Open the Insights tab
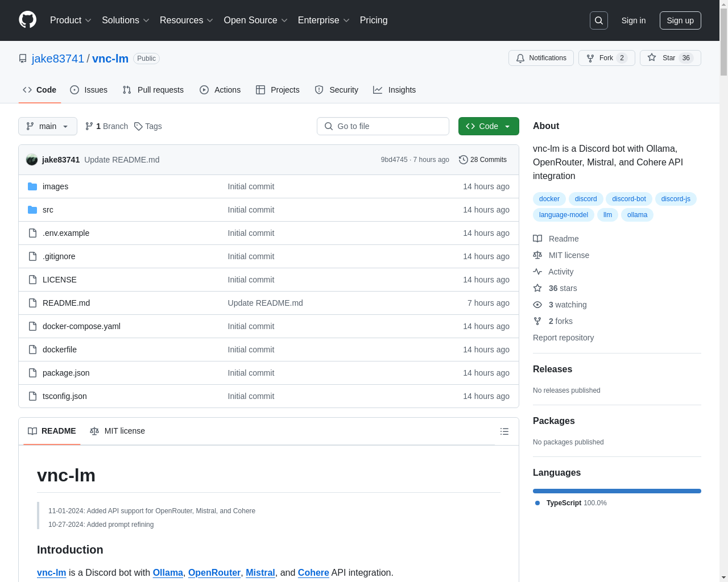The image size is (728, 582). pos(395,90)
